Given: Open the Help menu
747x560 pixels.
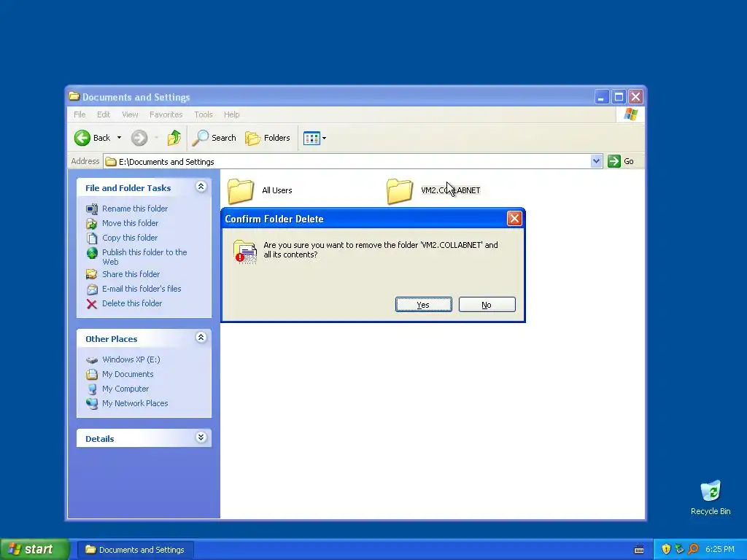Looking at the screenshot, I should click(x=231, y=114).
